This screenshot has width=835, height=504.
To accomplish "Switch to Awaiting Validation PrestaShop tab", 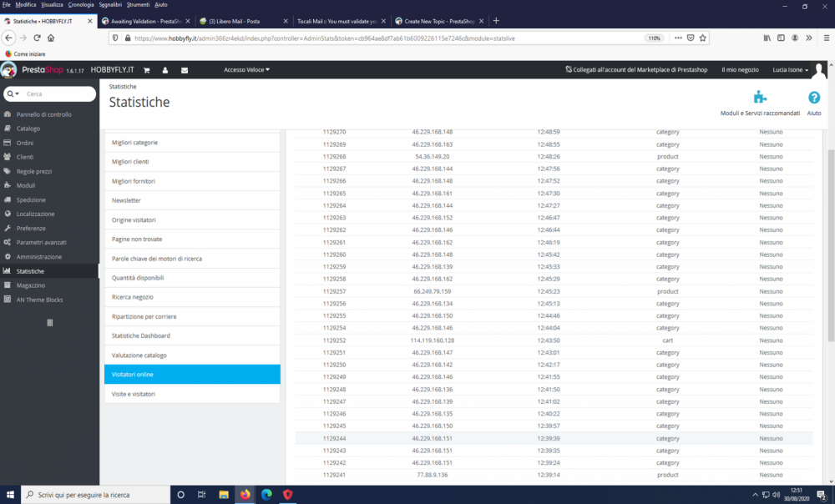I will (146, 22).
